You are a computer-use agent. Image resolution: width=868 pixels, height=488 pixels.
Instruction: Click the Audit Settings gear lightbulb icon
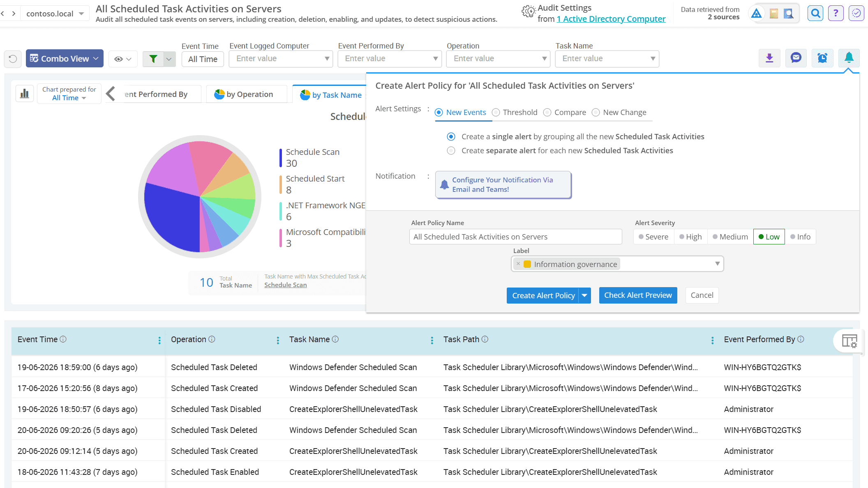[x=529, y=12]
